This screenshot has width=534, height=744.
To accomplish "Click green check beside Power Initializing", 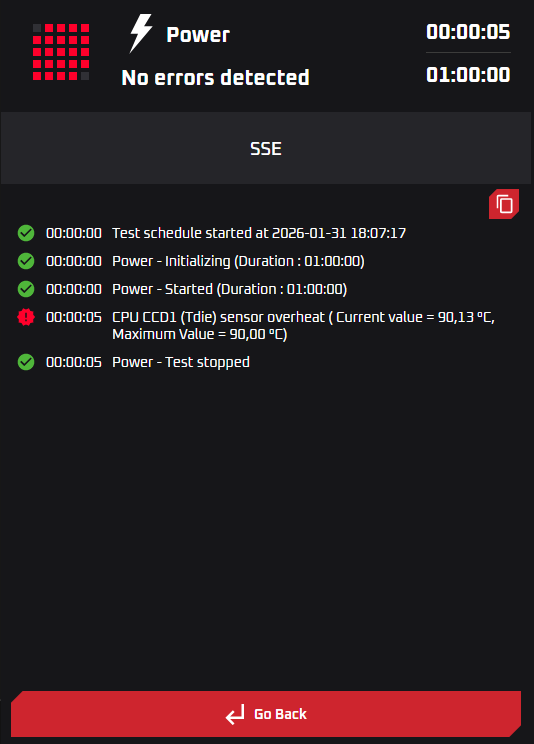I will 26,261.
